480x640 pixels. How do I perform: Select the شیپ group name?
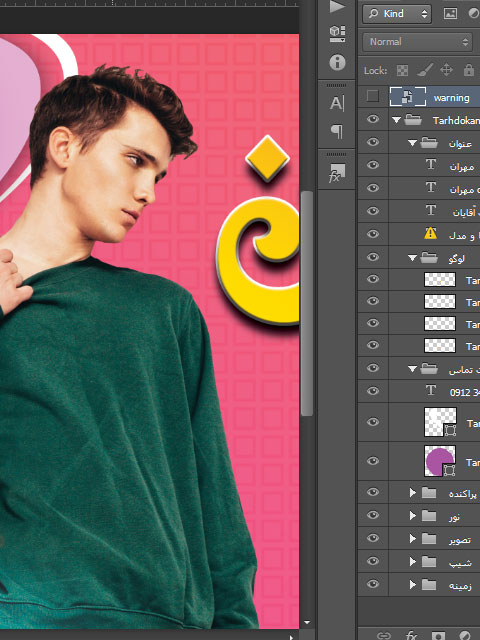pos(460,563)
